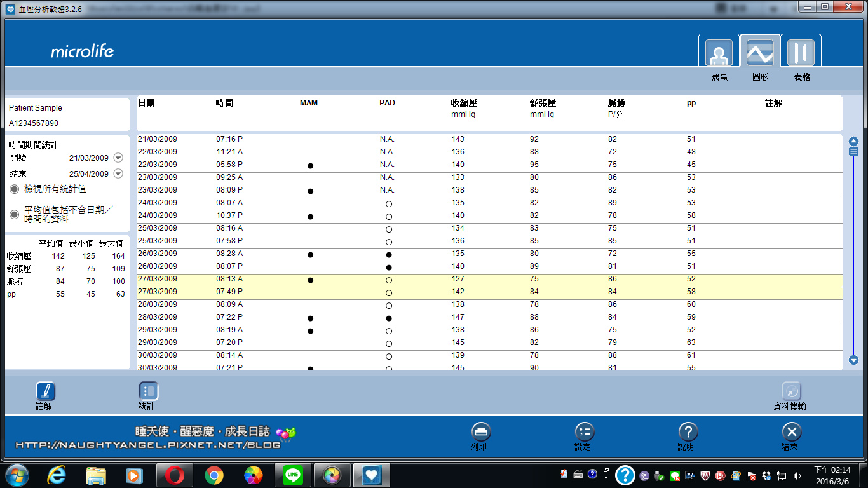The image size is (868, 488).
Task: Click the pp column header
Action: 691,104
